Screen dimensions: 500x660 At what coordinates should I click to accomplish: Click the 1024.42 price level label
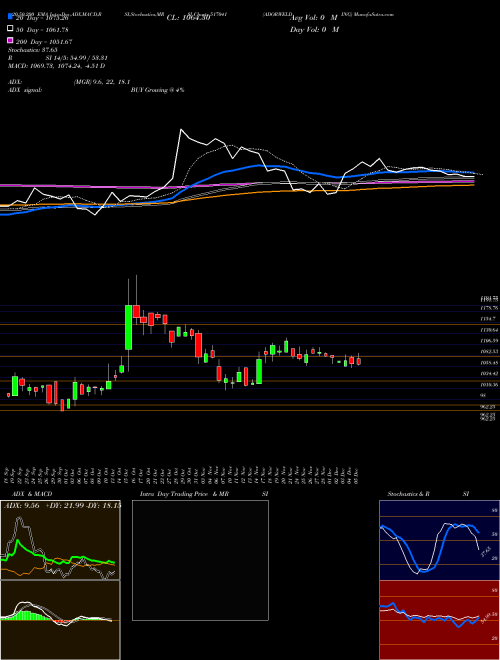pyautogui.click(x=490, y=373)
